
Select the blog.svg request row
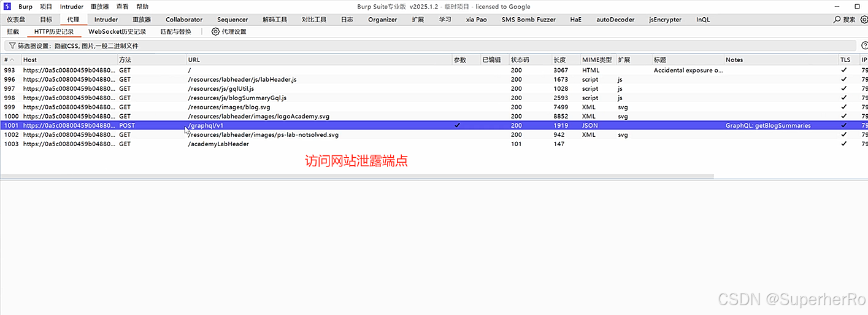[x=434, y=107]
